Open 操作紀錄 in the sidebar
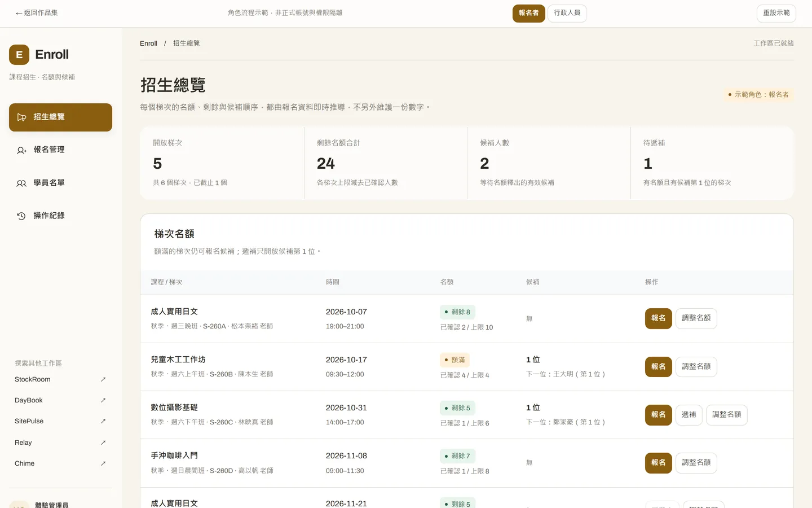This screenshot has width=812, height=508. [x=60, y=216]
